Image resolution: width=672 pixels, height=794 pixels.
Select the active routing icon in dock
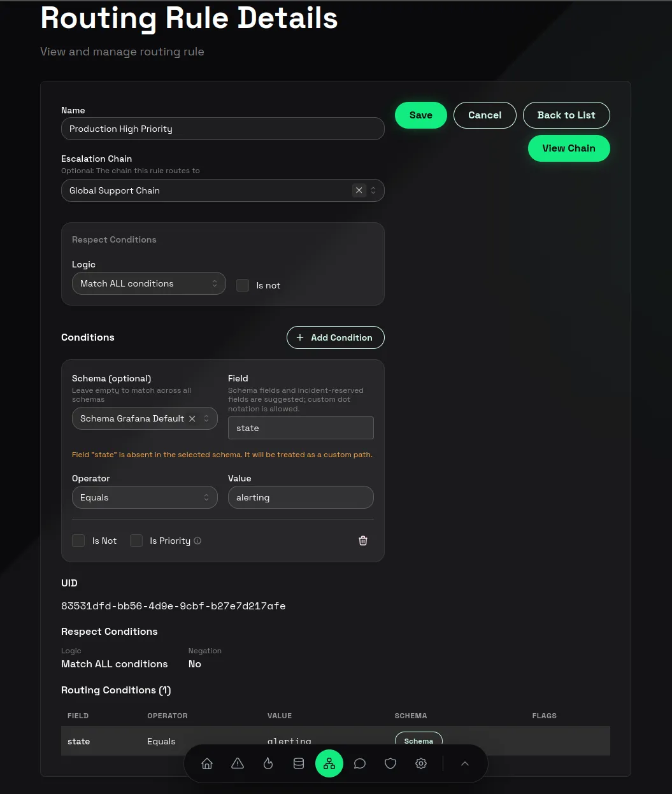[x=329, y=763]
